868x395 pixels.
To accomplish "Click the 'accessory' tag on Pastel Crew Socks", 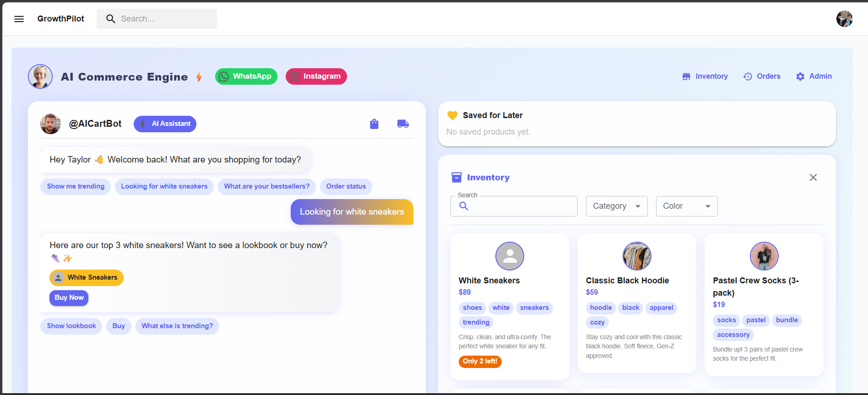I will click(733, 335).
